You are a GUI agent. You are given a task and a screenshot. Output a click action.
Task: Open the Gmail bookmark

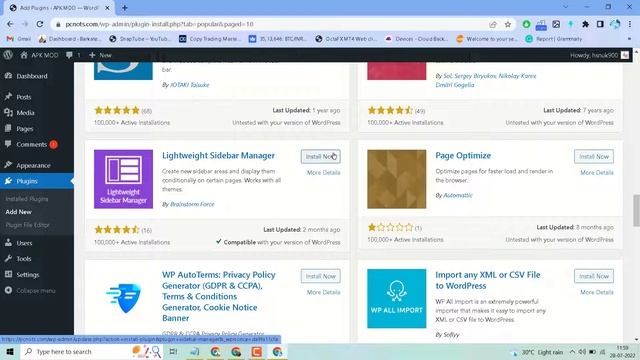[x=18, y=39]
